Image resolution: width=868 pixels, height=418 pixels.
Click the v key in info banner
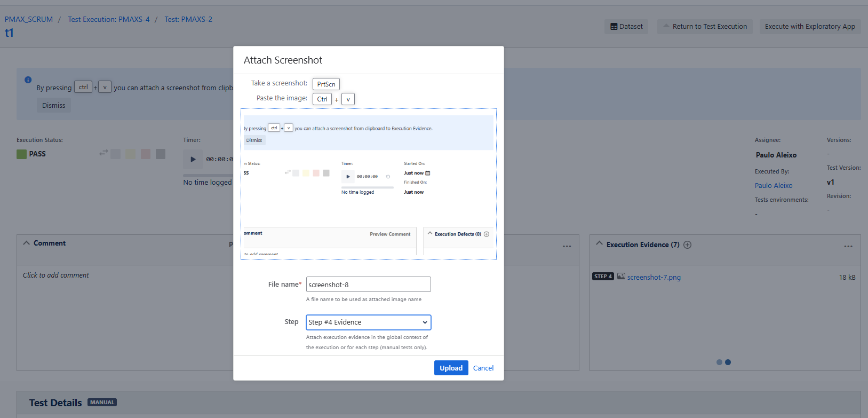(105, 87)
